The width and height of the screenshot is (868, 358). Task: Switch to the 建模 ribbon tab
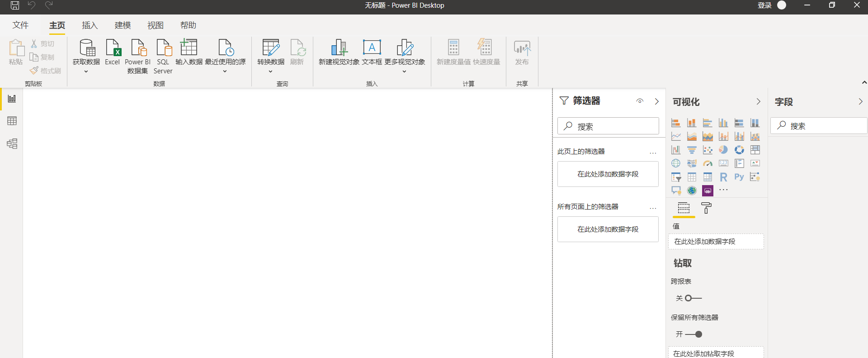pyautogui.click(x=123, y=25)
